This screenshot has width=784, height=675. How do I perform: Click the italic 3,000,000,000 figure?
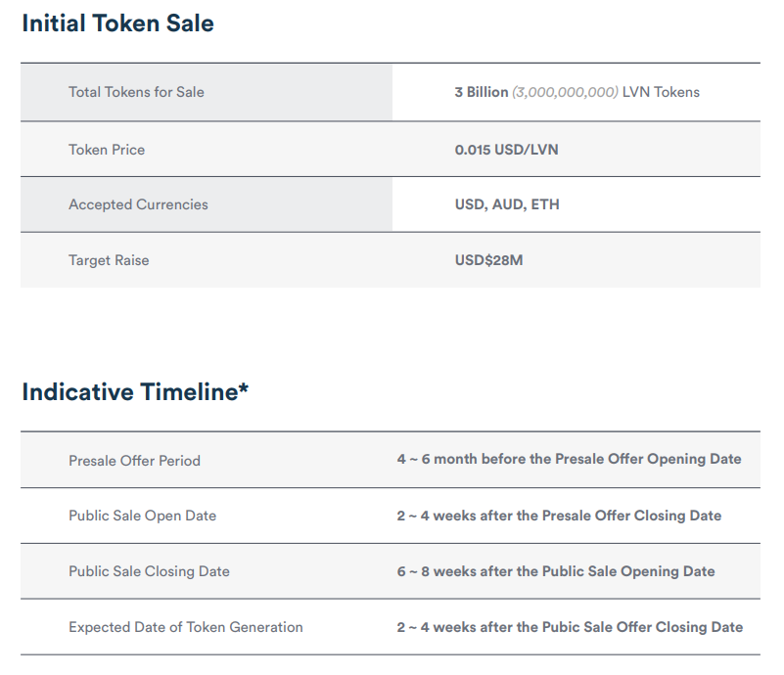point(565,92)
